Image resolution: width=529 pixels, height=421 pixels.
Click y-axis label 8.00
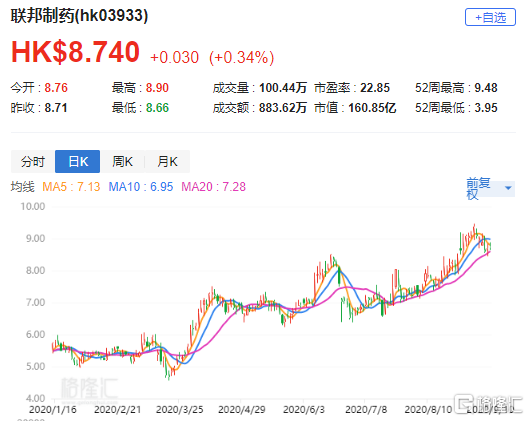click(35, 270)
